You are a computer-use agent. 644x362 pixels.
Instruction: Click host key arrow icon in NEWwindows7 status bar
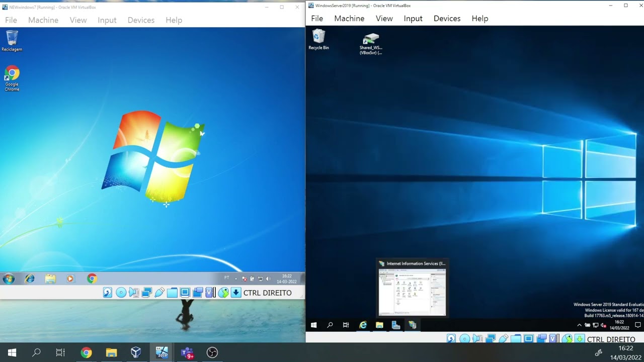coord(236,293)
